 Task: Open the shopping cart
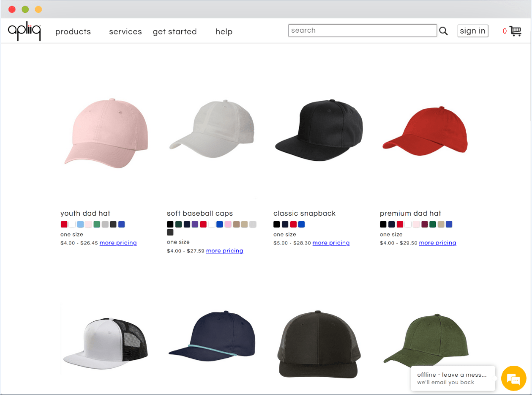click(x=515, y=31)
